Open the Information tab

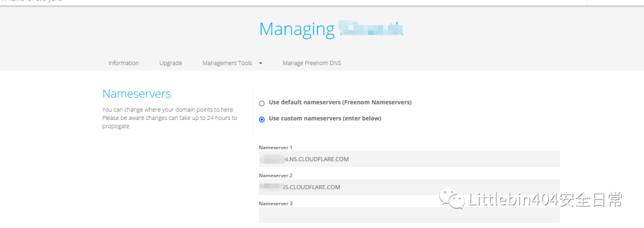[123, 63]
